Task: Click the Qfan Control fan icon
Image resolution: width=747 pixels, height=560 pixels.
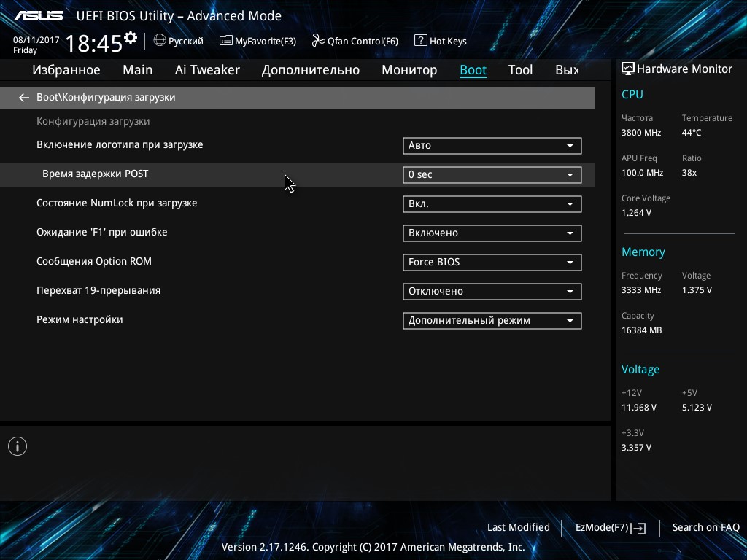Action: click(318, 41)
